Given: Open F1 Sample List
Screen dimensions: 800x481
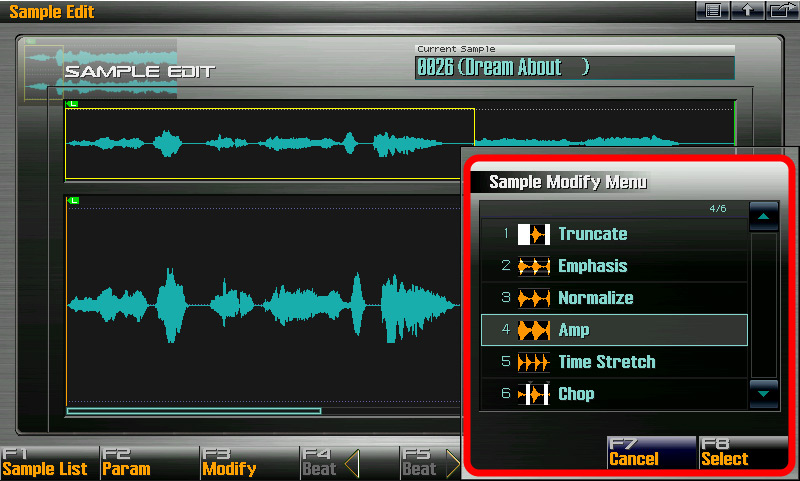Looking at the screenshot, I should coord(49,463).
